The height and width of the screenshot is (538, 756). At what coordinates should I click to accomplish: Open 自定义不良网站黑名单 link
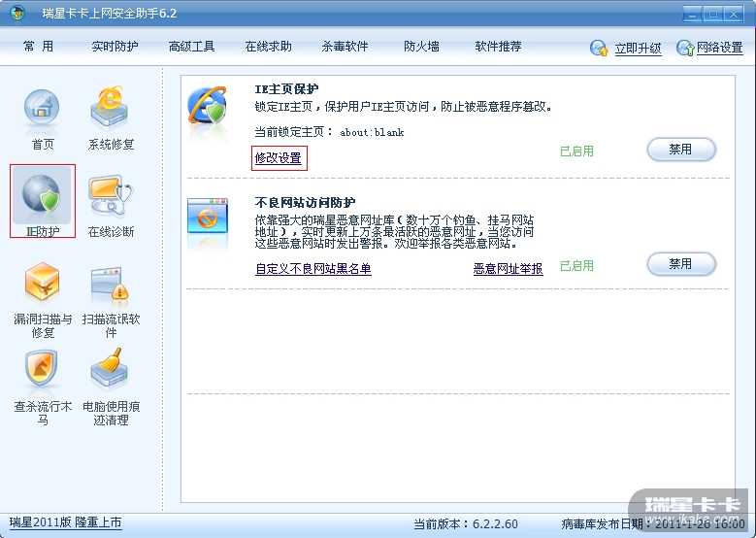click(x=313, y=269)
